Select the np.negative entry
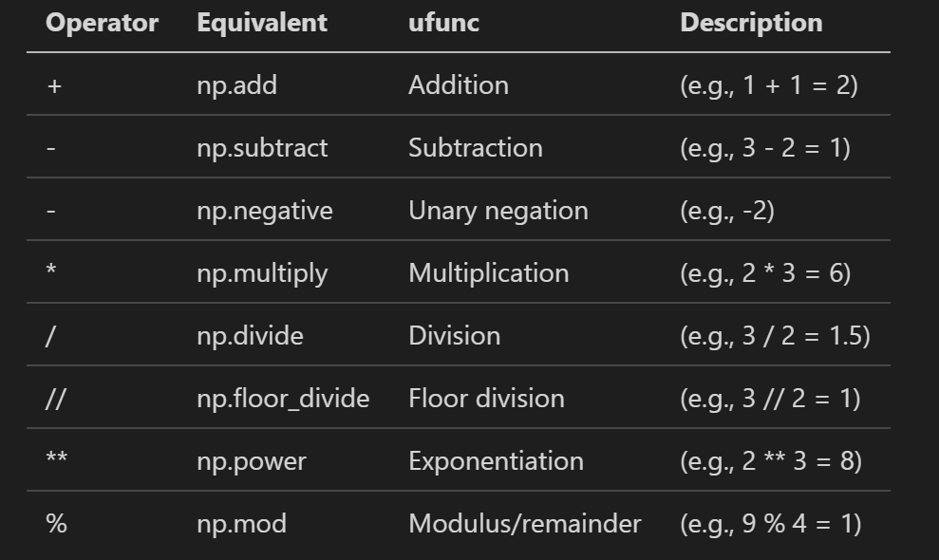Viewport: 939px width, 560px height. pos(265,211)
